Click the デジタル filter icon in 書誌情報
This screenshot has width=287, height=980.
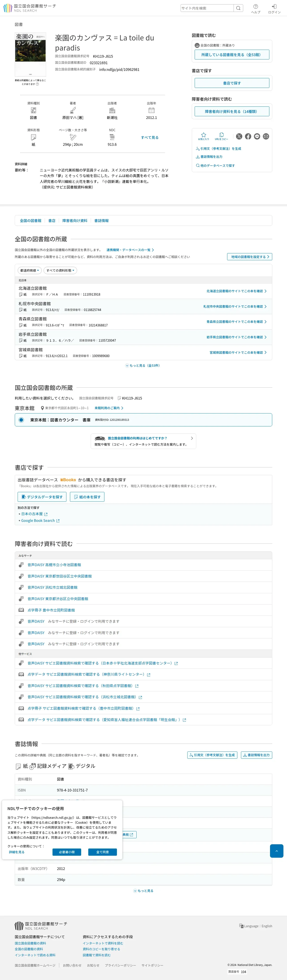[x=71, y=766]
